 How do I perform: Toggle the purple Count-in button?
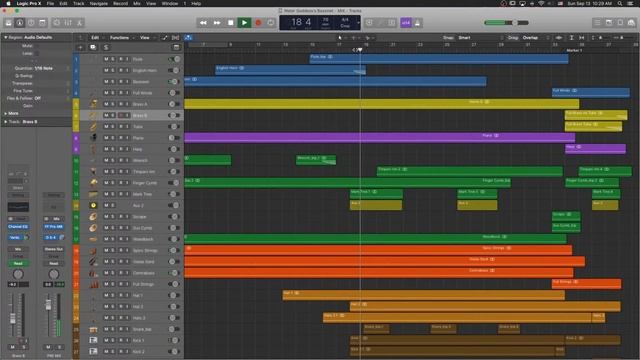click(406, 23)
